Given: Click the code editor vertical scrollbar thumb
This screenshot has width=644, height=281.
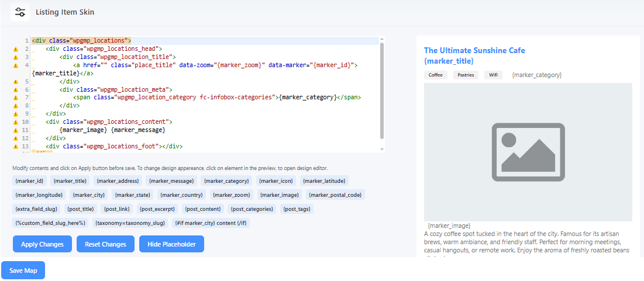Looking at the screenshot, I should pos(382,91).
